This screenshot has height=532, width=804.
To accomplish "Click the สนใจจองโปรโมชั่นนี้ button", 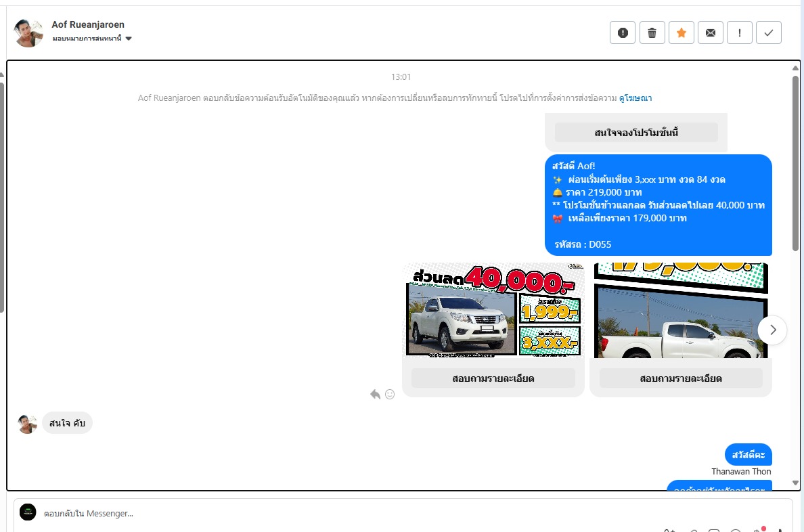I will pyautogui.click(x=636, y=133).
